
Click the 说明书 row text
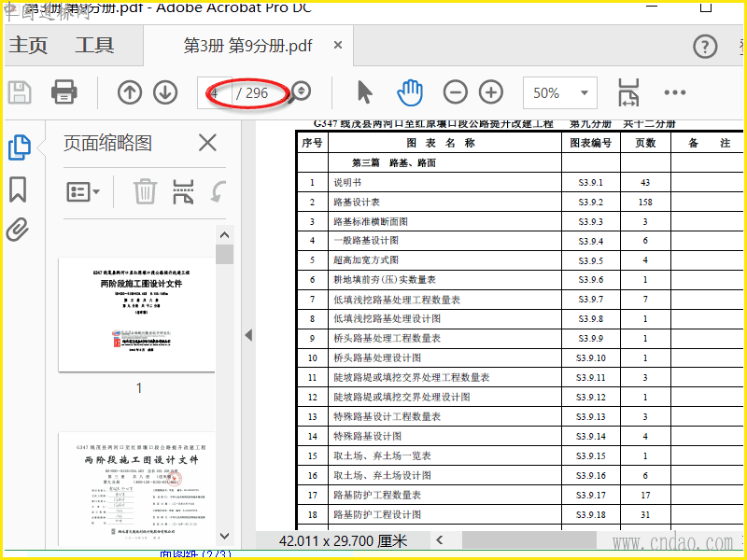click(347, 182)
